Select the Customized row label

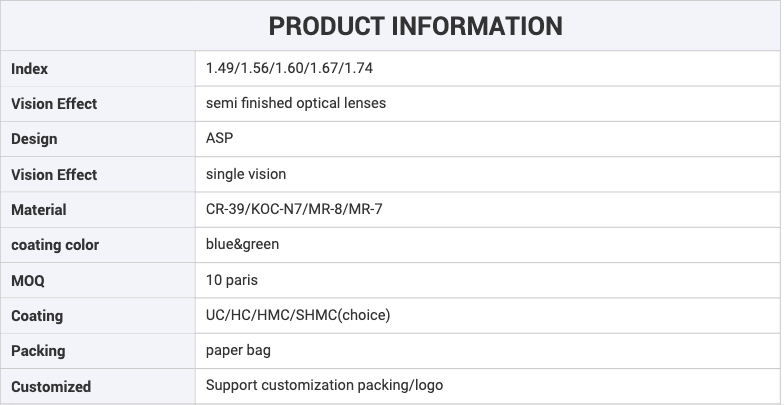(x=51, y=386)
